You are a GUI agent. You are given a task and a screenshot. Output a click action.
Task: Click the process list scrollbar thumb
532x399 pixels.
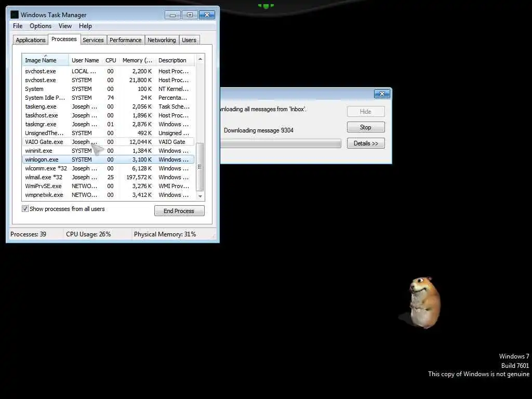coord(200,167)
